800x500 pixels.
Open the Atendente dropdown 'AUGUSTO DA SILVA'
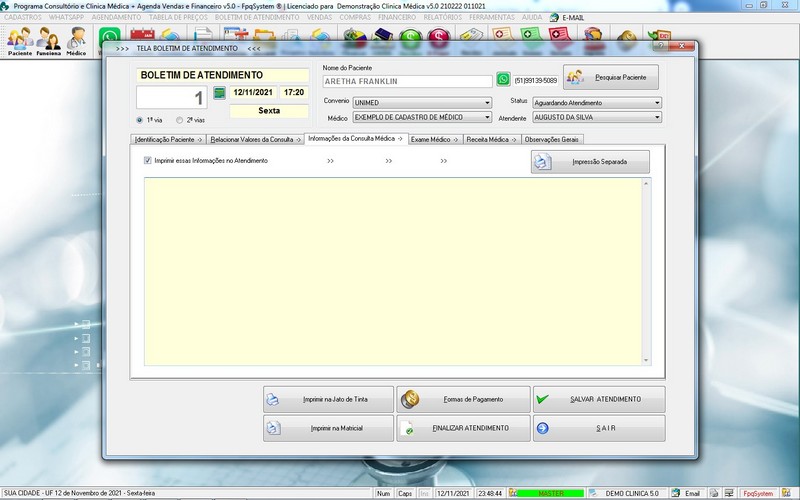[597, 117]
